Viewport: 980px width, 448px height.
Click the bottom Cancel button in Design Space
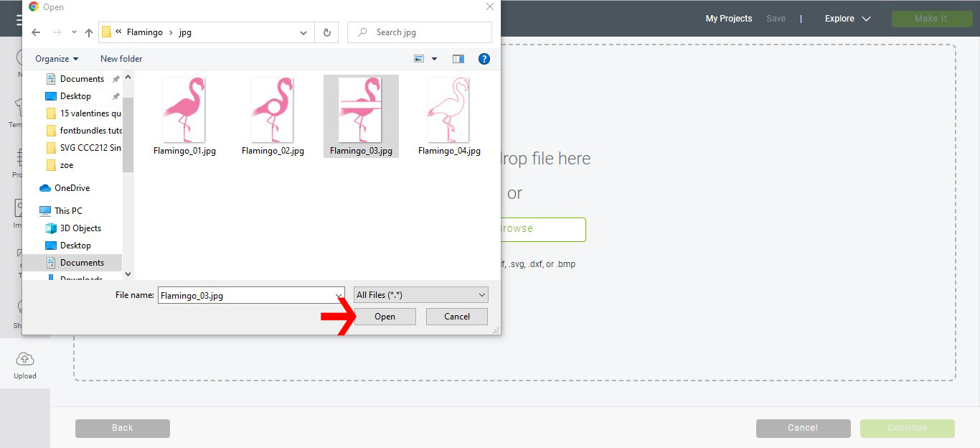(x=803, y=429)
